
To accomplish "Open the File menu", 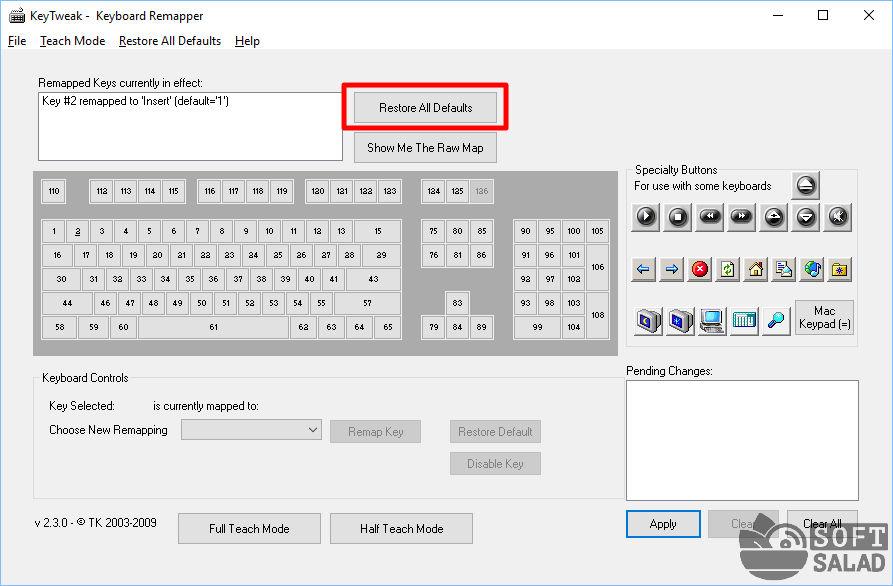I will click(x=17, y=41).
